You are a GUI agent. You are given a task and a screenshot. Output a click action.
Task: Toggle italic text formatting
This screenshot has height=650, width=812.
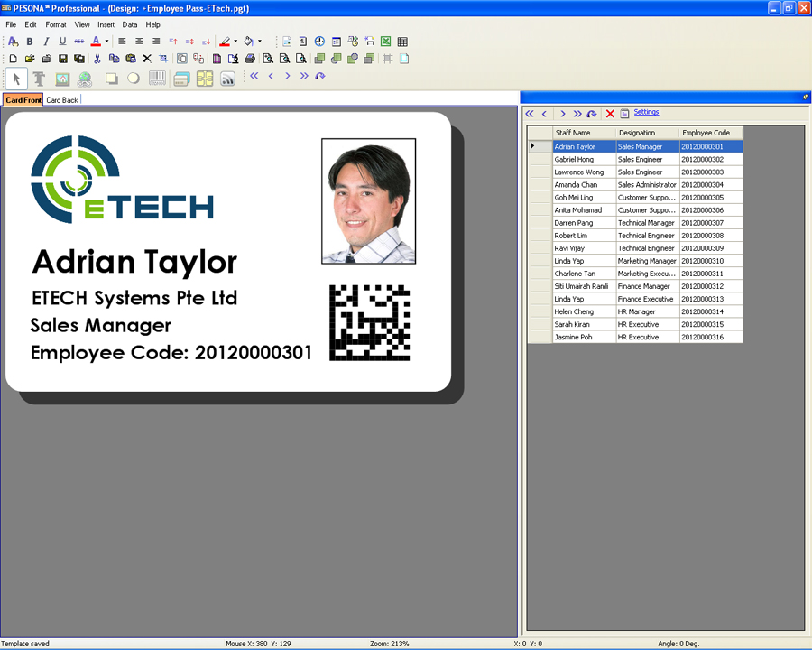click(46, 42)
